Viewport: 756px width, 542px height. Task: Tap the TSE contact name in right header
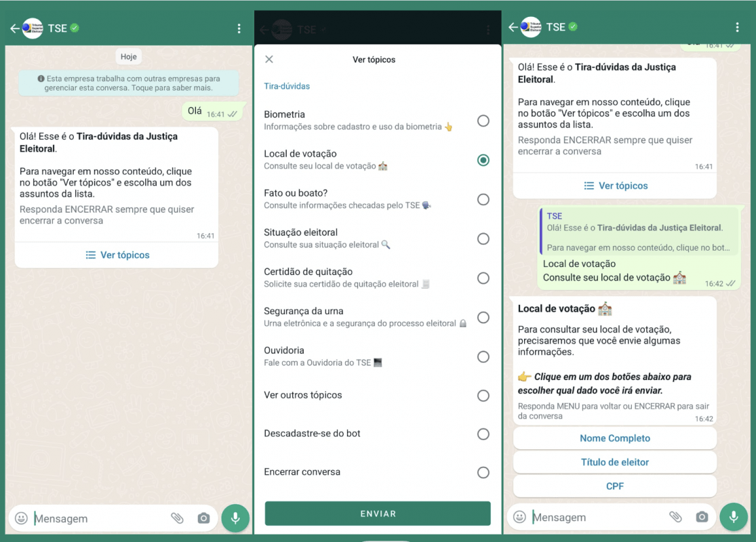[x=555, y=27]
